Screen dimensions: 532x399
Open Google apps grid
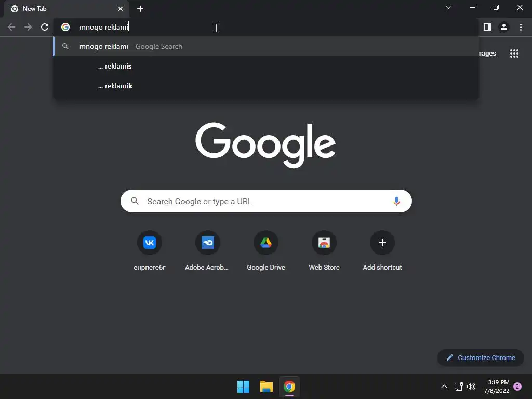click(x=514, y=54)
